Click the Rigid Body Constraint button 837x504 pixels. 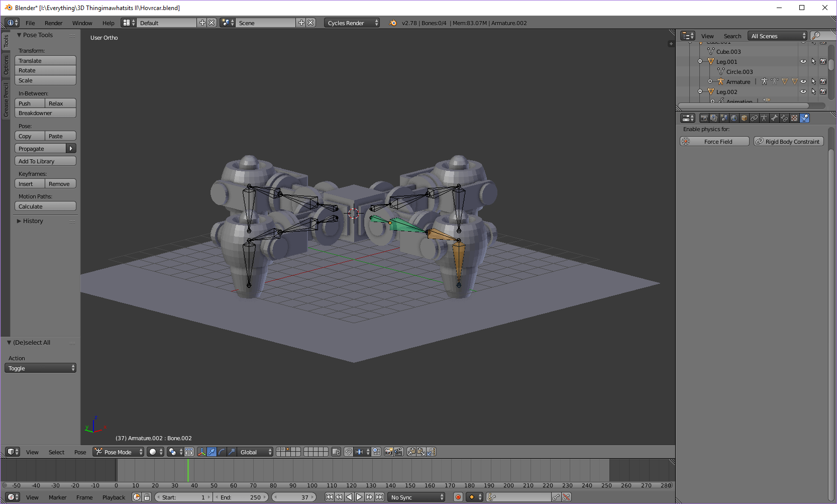[788, 141]
